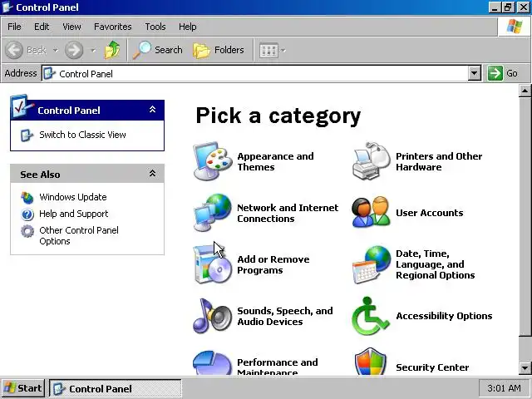The width and height of the screenshot is (532, 399).
Task: Click the Start button
Action: click(x=23, y=388)
